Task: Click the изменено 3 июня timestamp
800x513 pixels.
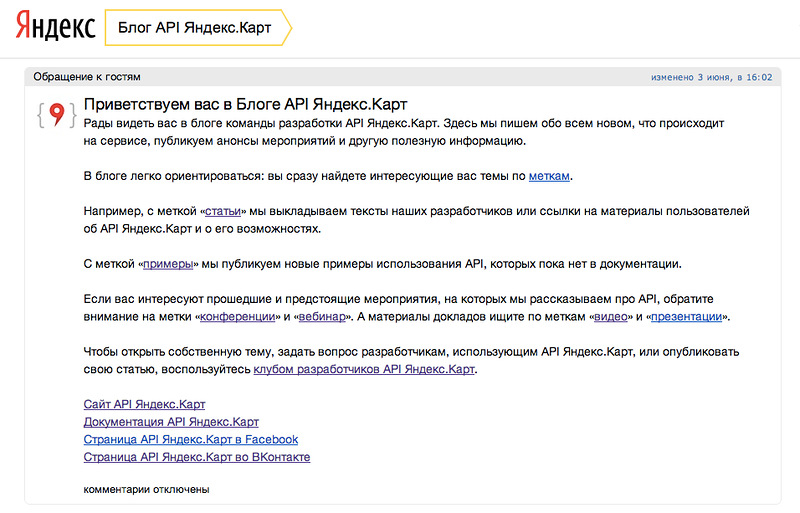Action: (x=711, y=78)
